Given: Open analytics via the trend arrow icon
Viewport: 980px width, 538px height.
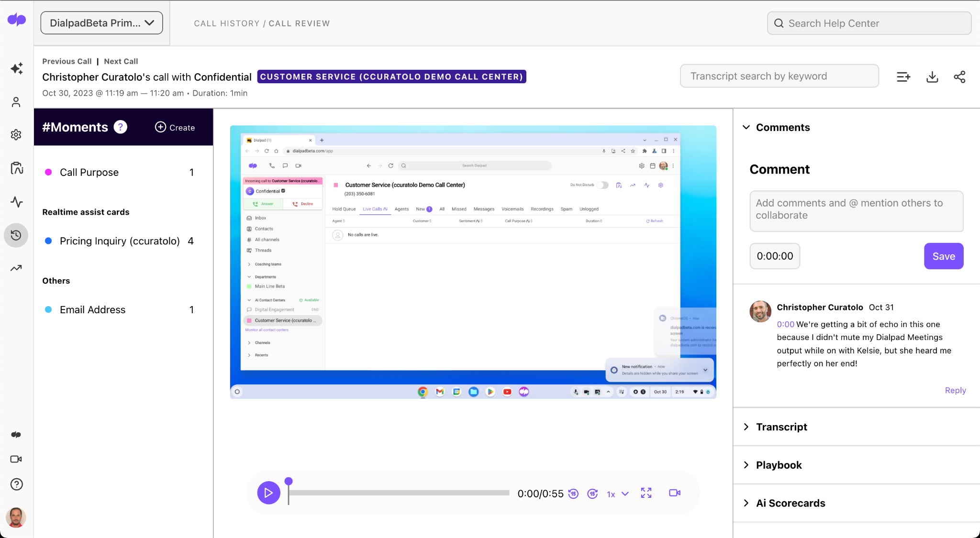Looking at the screenshot, I should [x=16, y=268].
